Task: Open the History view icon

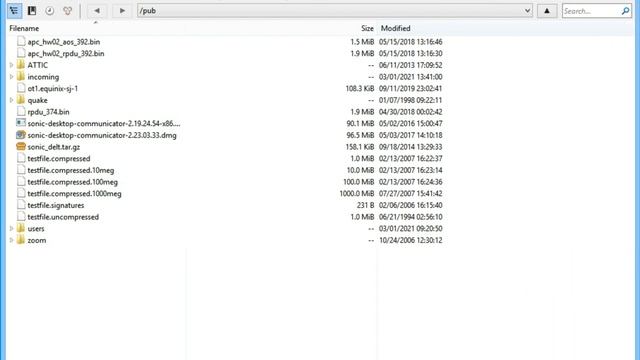Action: click(50, 11)
